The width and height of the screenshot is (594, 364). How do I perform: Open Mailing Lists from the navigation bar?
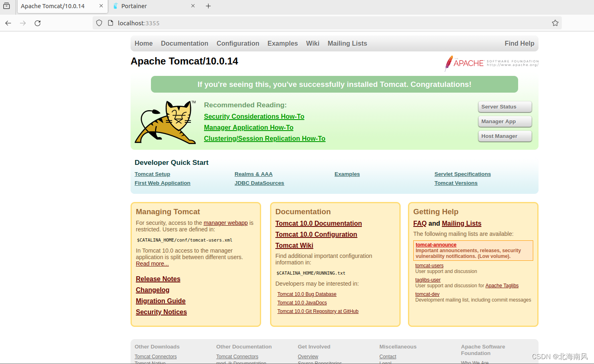tap(347, 43)
